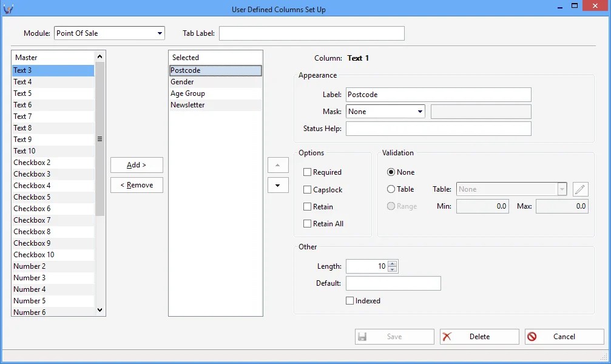611x364 pixels.
Task: Move Postcode up with the up arrow
Action: click(278, 164)
